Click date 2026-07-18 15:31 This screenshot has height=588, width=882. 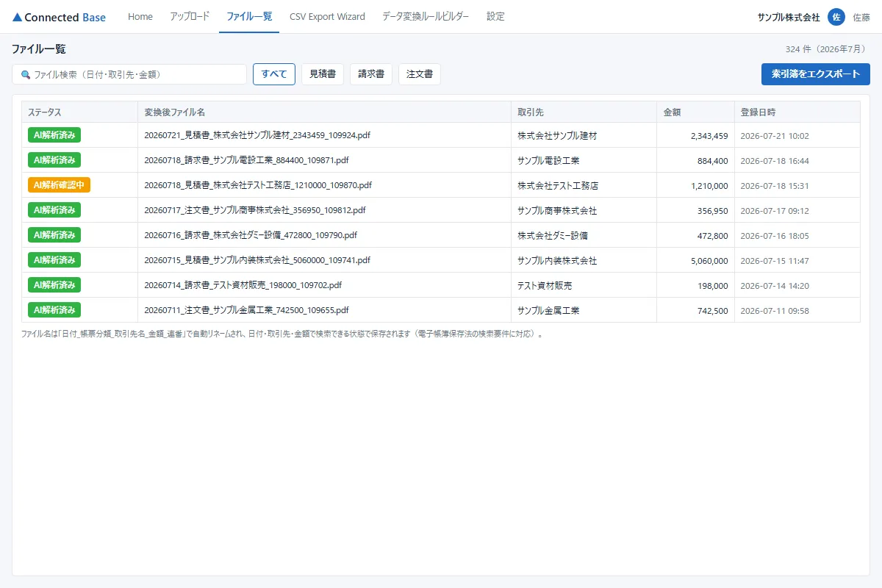(x=775, y=185)
